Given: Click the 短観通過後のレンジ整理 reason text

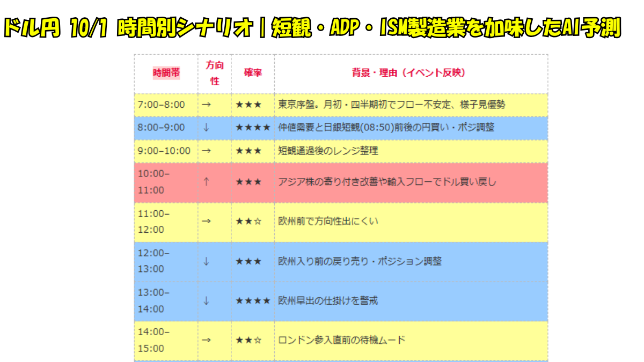Looking at the screenshot, I should pyautogui.click(x=328, y=151).
